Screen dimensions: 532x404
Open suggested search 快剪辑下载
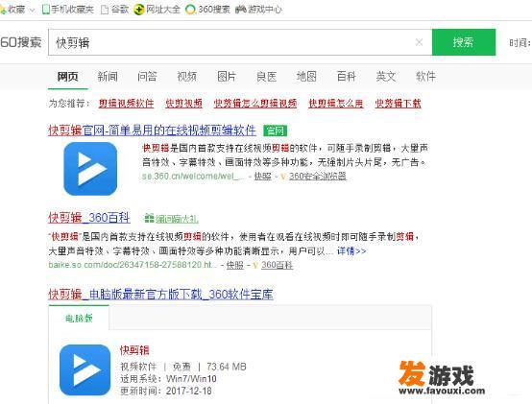click(398, 103)
